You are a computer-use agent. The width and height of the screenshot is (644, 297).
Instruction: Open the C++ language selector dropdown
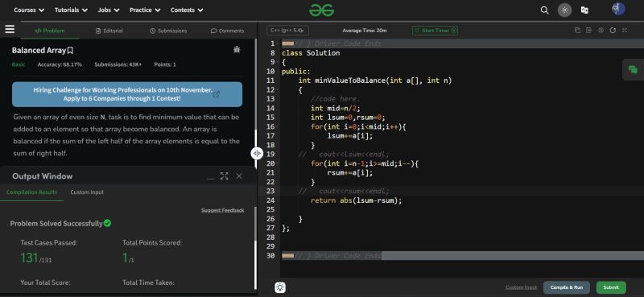[x=287, y=31]
